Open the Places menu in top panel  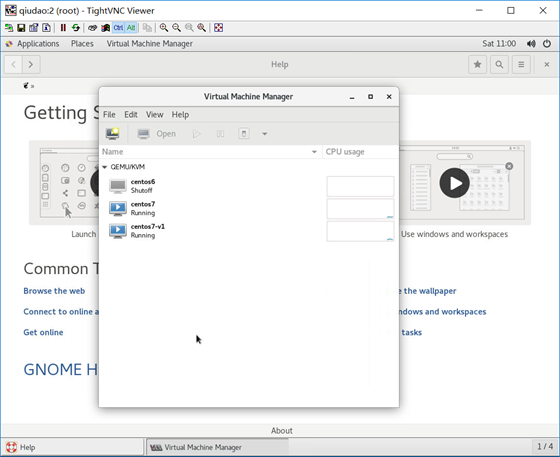(x=82, y=44)
